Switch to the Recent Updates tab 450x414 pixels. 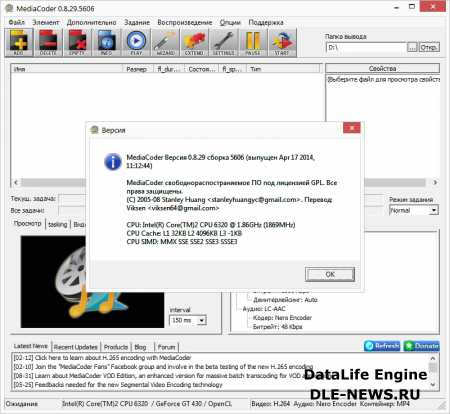point(76,347)
